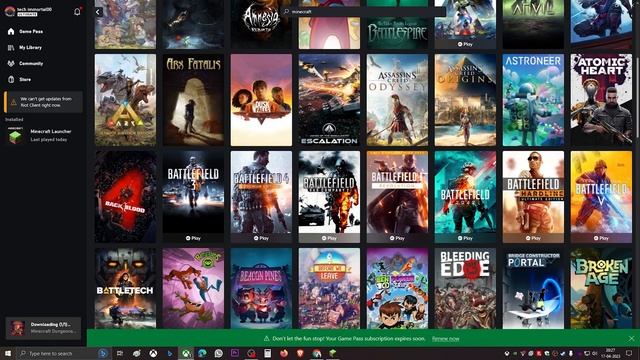Click the search magnifier icon in app
Viewport: 640px width, 360px height.
coord(287,12)
